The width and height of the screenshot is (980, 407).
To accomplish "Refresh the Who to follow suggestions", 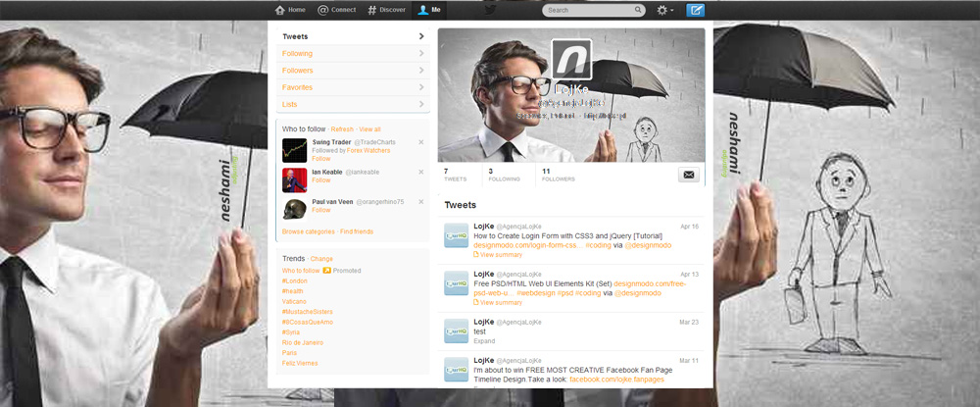I will (342, 129).
